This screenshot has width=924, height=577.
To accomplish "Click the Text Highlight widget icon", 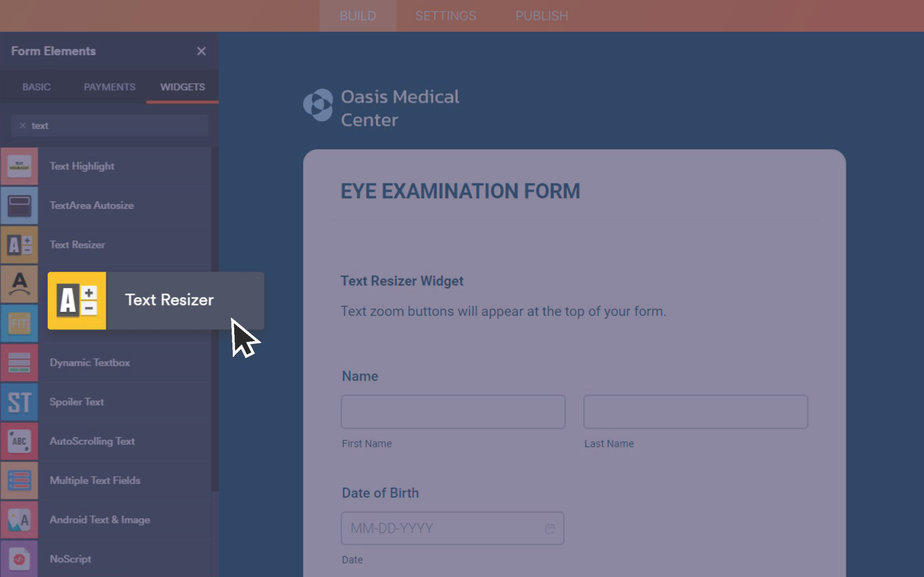I will tap(19, 166).
